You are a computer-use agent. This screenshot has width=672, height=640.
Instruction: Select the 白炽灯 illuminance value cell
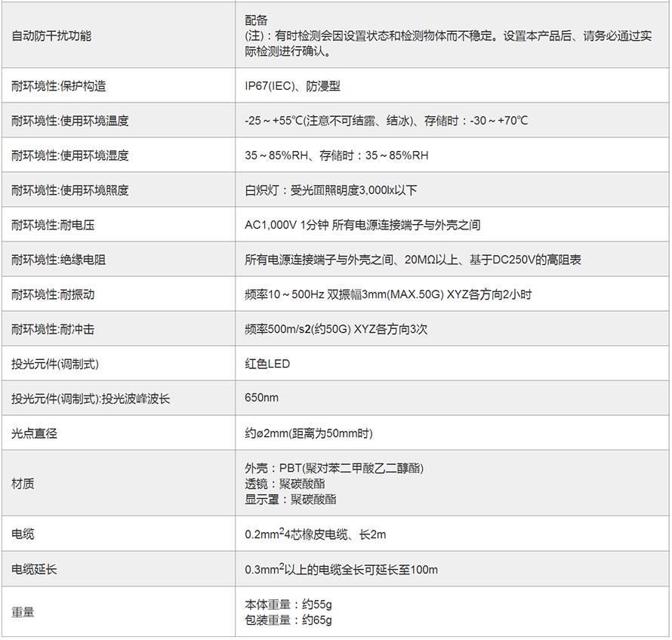(x=331, y=190)
